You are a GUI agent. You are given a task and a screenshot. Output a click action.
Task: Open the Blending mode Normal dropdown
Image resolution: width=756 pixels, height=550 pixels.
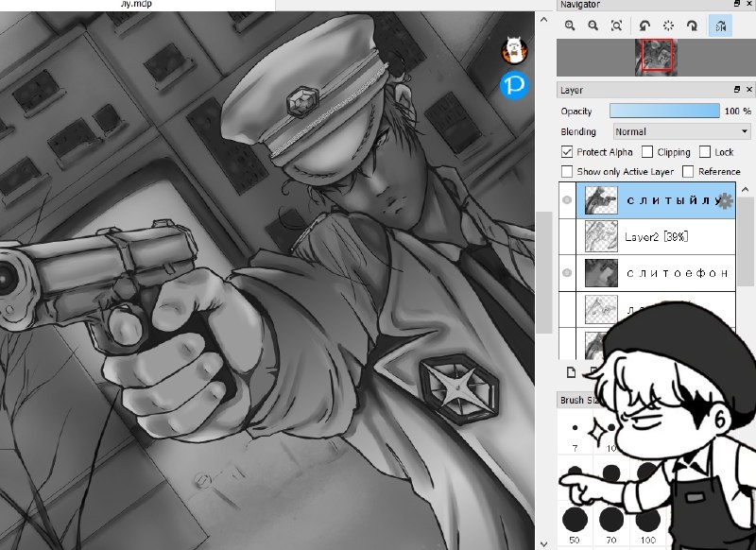(681, 131)
